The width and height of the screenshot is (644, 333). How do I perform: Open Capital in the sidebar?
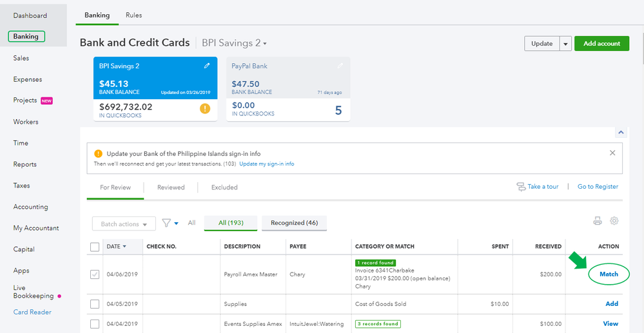tap(23, 249)
